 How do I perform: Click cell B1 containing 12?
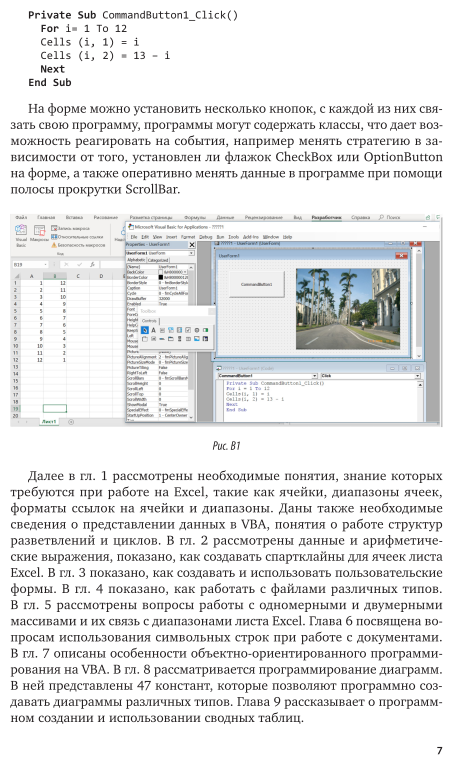[55, 283]
